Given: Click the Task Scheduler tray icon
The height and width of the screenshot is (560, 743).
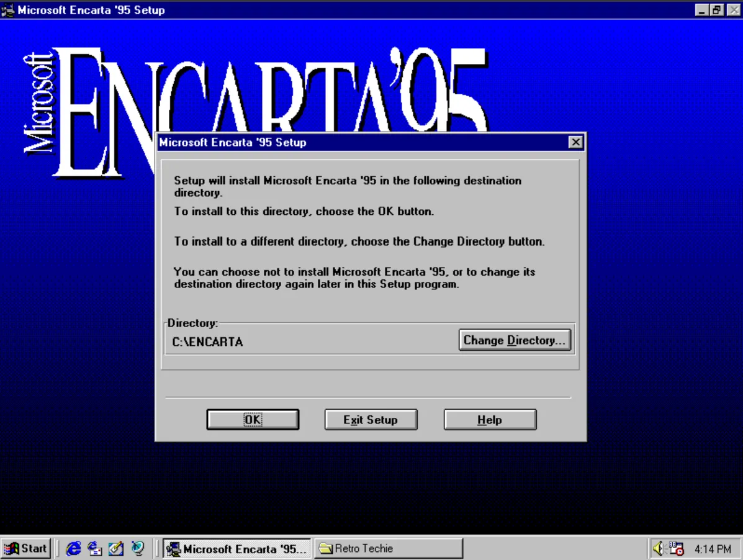Looking at the screenshot, I should (675, 548).
